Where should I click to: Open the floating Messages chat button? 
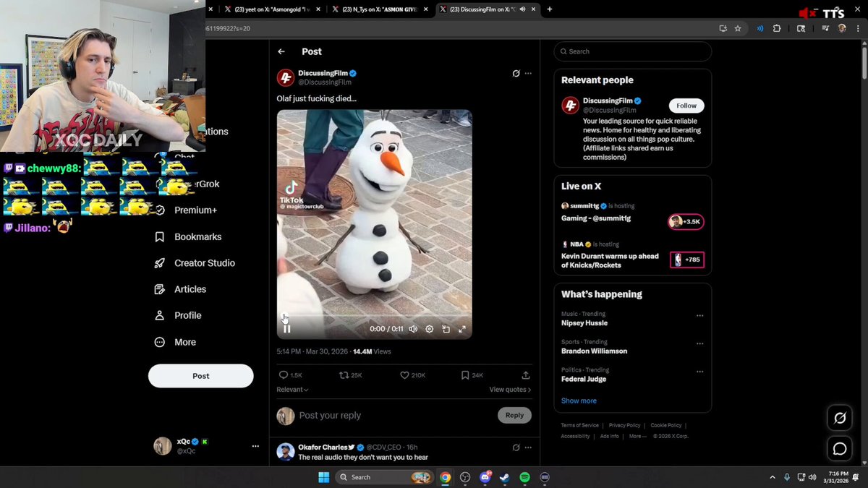[x=840, y=449]
